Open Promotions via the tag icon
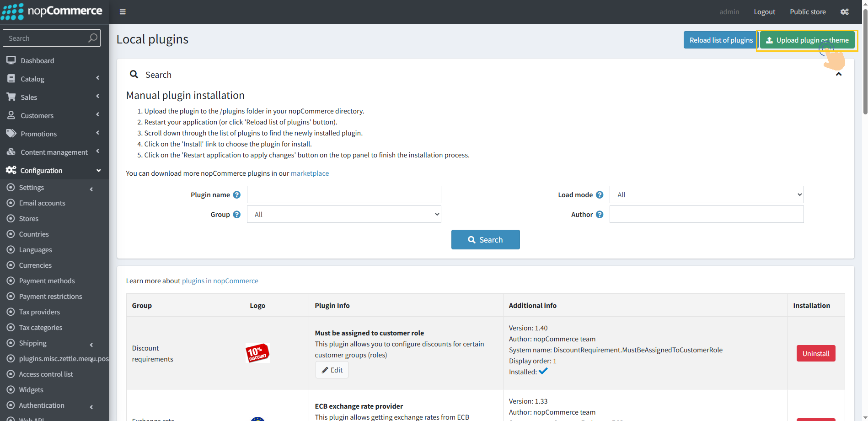Image resolution: width=868 pixels, height=421 pixels. 11,133
